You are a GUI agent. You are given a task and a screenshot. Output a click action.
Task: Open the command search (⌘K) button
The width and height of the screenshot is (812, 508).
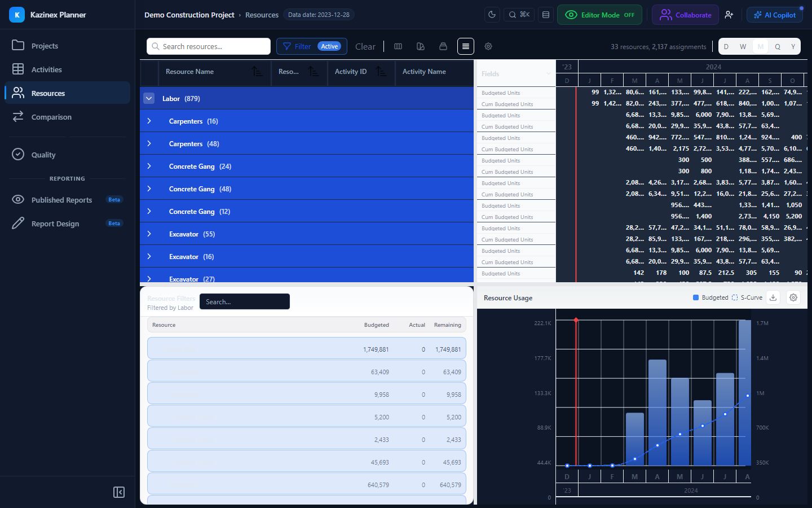[x=519, y=15]
